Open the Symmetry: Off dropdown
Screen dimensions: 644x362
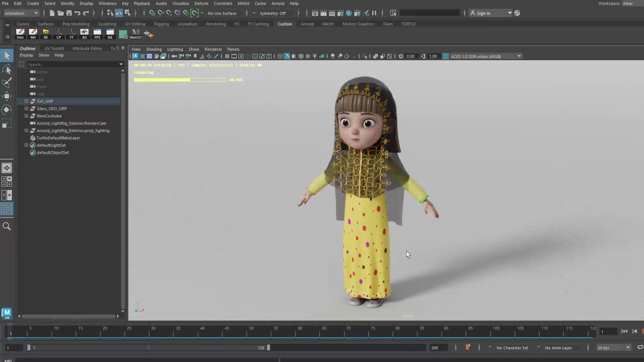272,13
